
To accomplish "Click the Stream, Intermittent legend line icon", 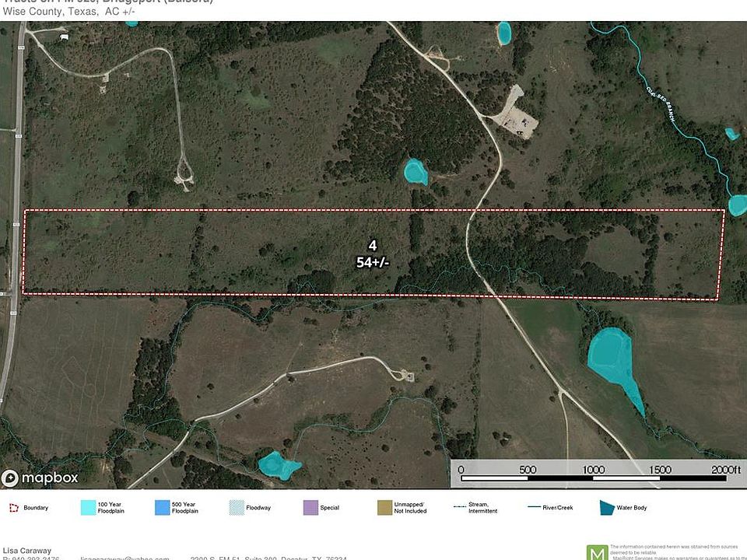I will coord(458,508).
